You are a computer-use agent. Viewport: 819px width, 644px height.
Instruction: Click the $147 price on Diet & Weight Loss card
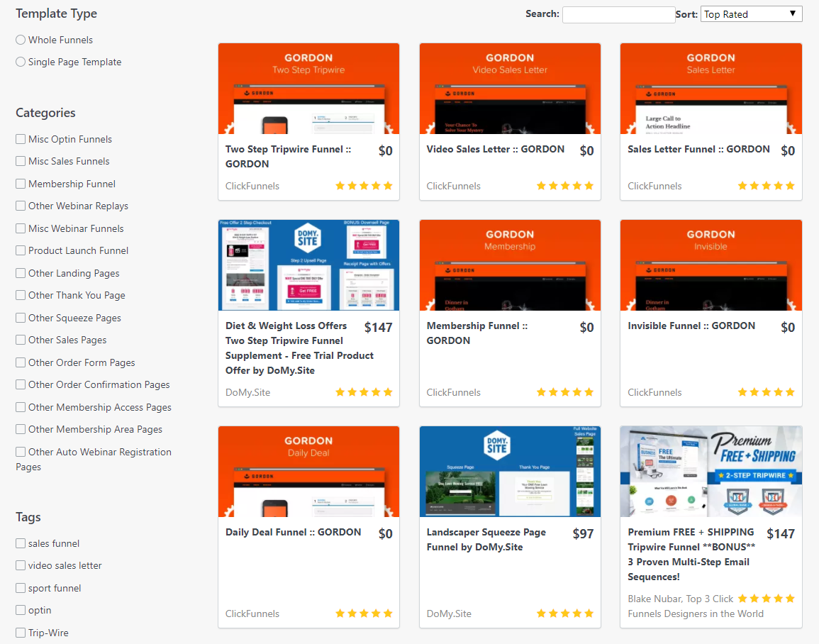(x=378, y=328)
